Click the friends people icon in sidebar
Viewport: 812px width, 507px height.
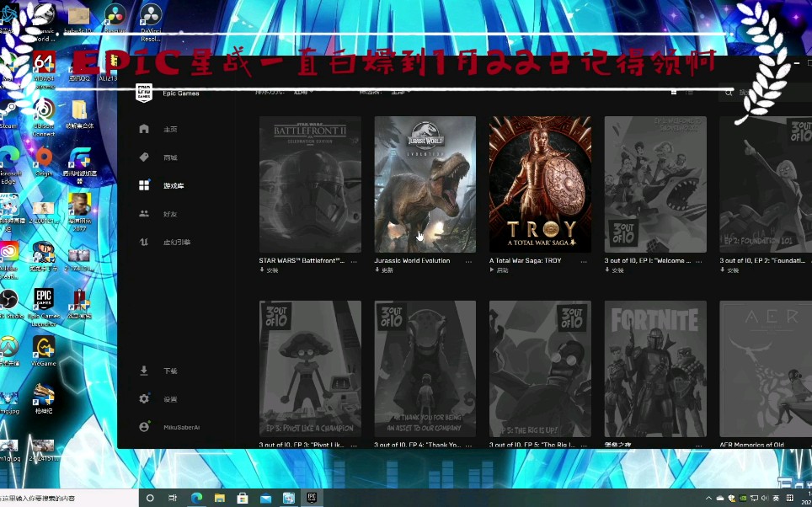coord(145,214)
